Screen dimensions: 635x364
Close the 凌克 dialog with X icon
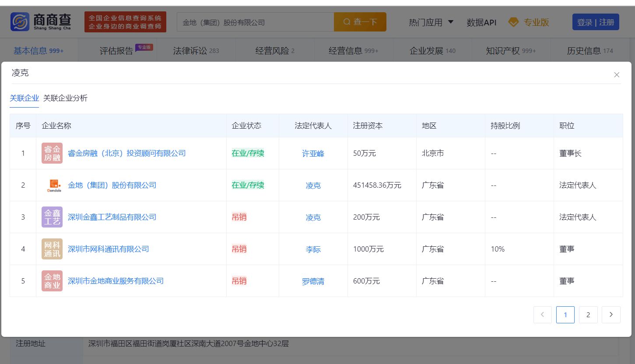(x=617, y=75)
